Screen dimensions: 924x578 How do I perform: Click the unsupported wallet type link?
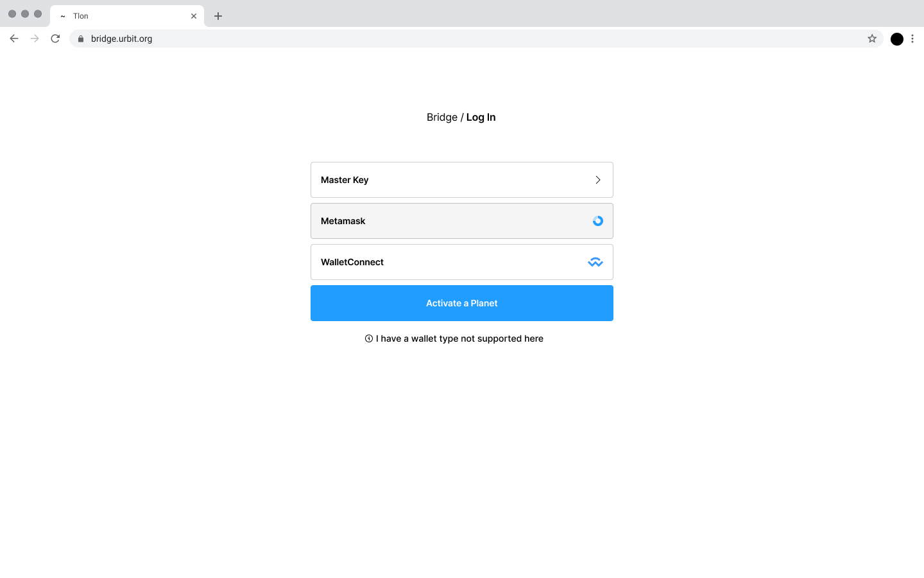coord(459,338)
